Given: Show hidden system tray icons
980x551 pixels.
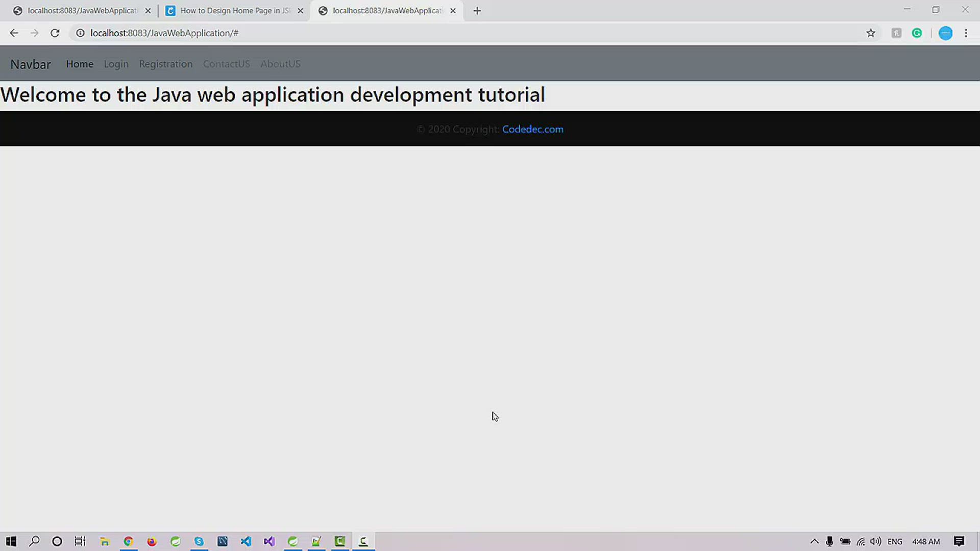Looking at the screenshot, I should pyautogui.click(x=815, y=541).
